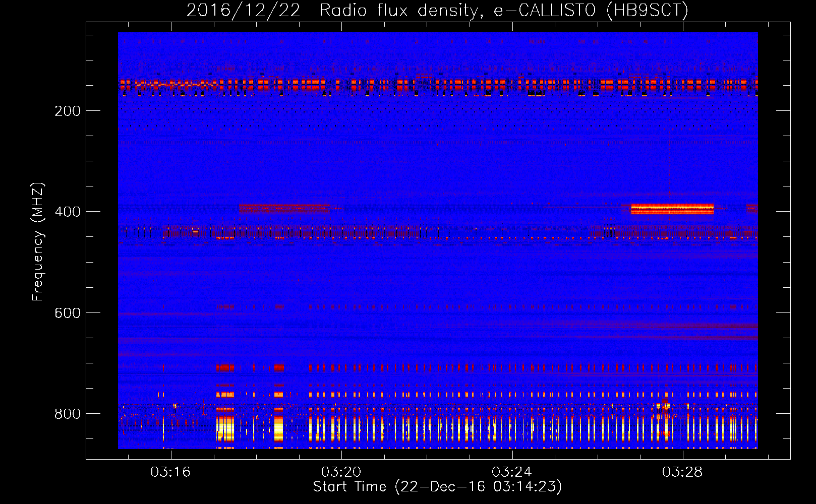Select the date '2016/12/22' in the title
816x504 pixels.
click(x=244, y=11)
